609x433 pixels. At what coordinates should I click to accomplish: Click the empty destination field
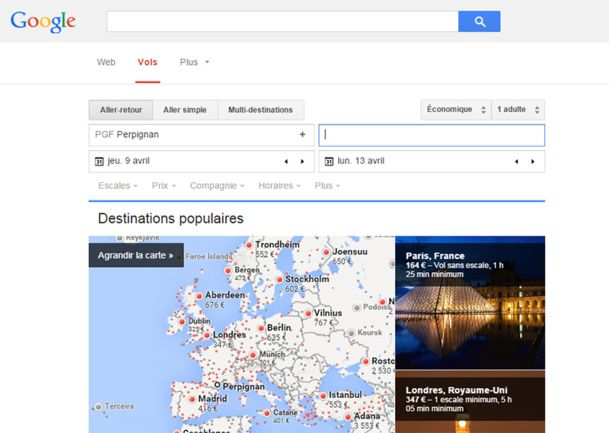click(432, 135)
